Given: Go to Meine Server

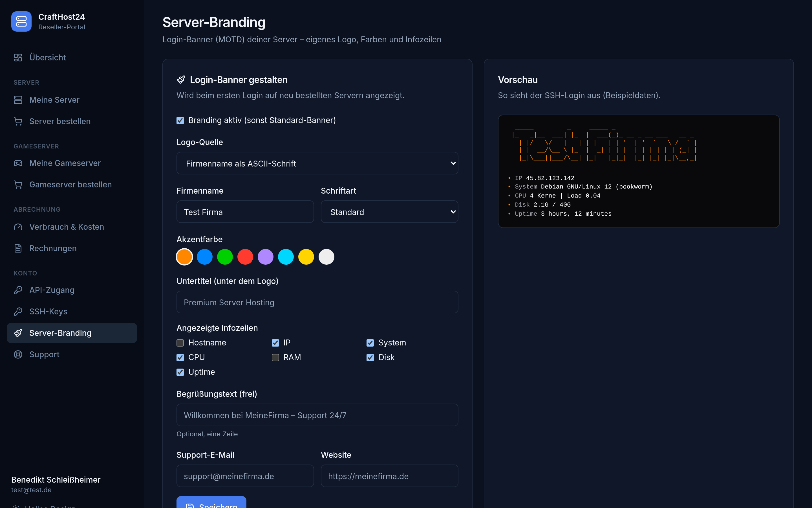Looking at the screenshot, I should point(72,100).
